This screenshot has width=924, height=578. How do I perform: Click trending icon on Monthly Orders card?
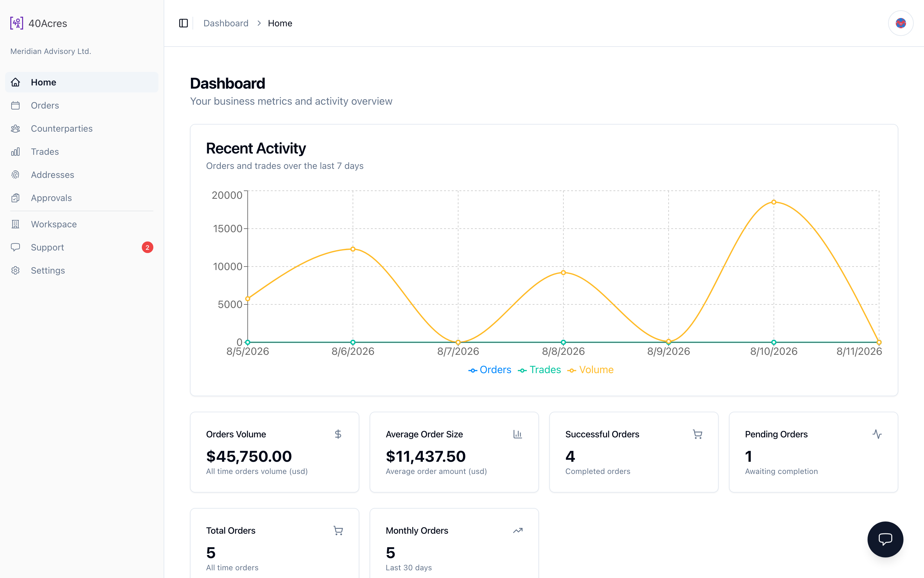point(518,530)
